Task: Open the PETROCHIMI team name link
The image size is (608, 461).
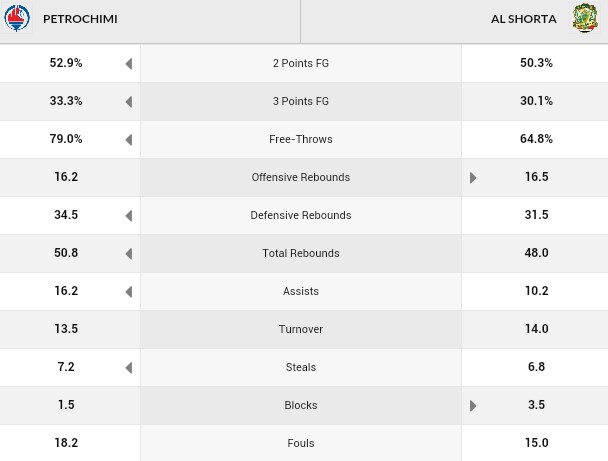Action: (x=80, y=19)
